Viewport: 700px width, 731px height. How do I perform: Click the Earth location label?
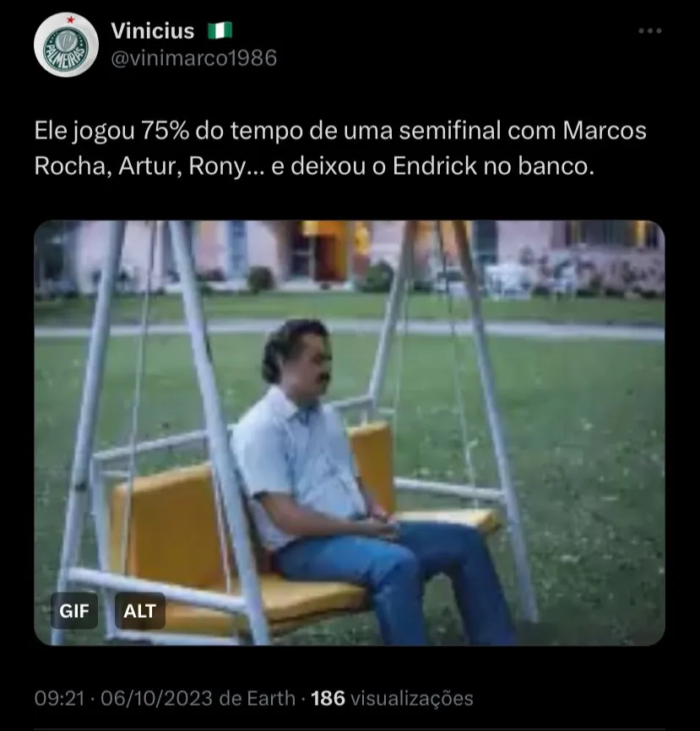point(271,698)
